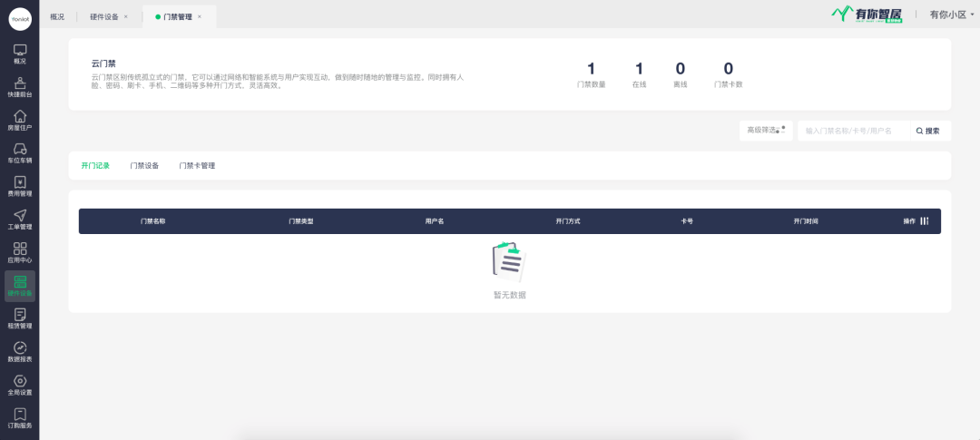Open 数据报表 reports icon

click(x=19, y=352)
